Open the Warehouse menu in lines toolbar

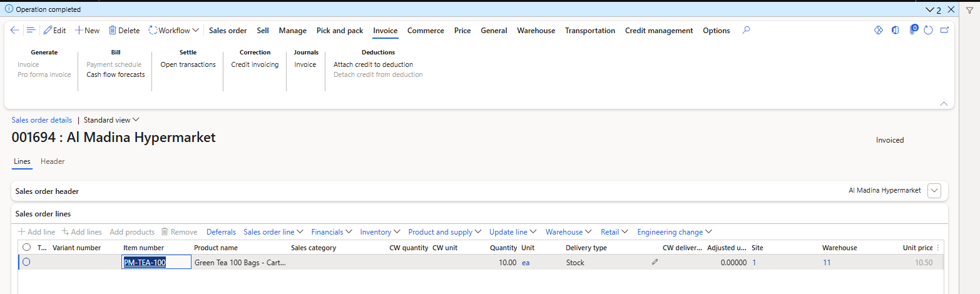(x=569, y=232)
